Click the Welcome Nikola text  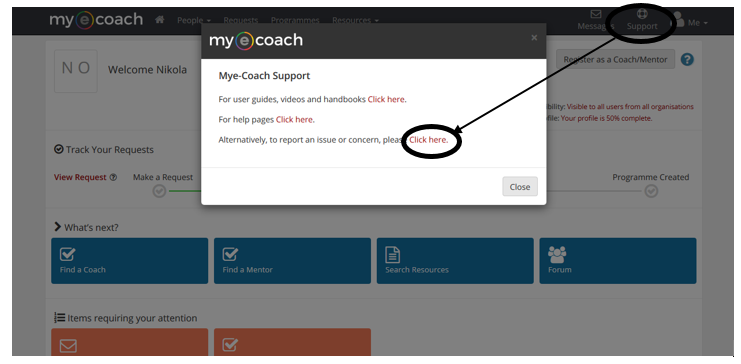147,70
